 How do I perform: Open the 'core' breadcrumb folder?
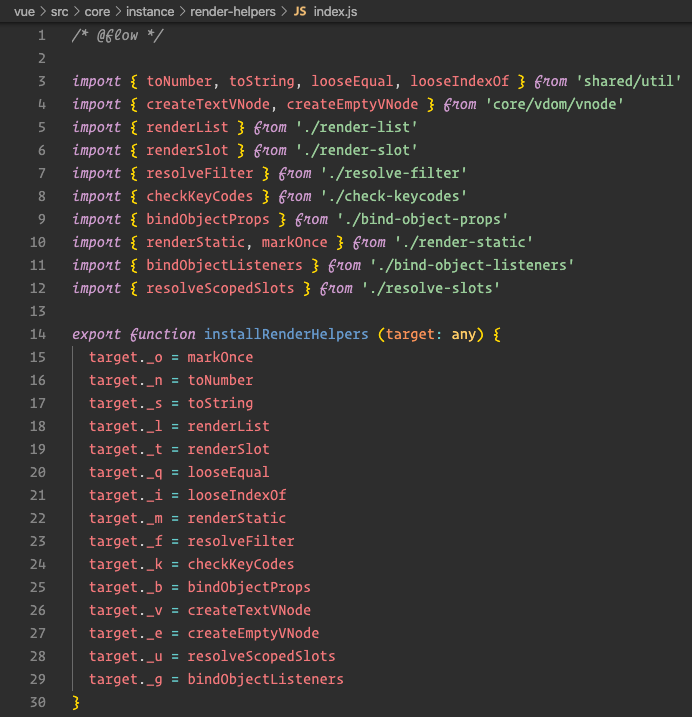pyautogui.click(x=97, y=11)
